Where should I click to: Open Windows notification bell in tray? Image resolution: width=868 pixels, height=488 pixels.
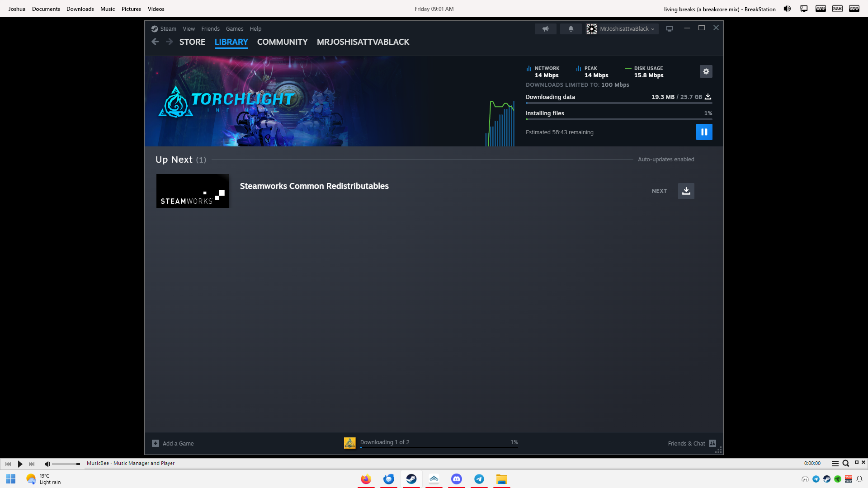click(859, 479)
